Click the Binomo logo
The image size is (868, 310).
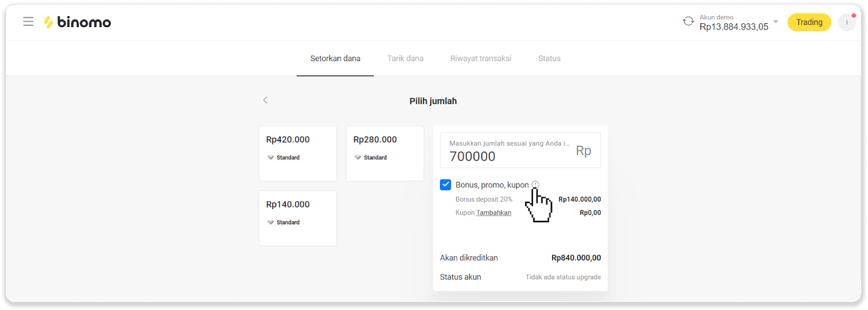[x=78, y=22]
